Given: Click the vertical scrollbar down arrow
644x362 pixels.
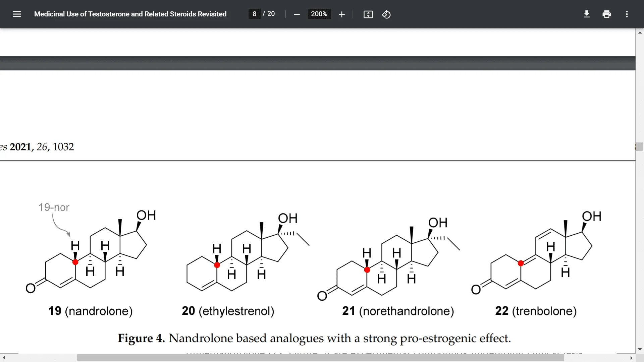Looking at the screenshot, I should 640,349.
